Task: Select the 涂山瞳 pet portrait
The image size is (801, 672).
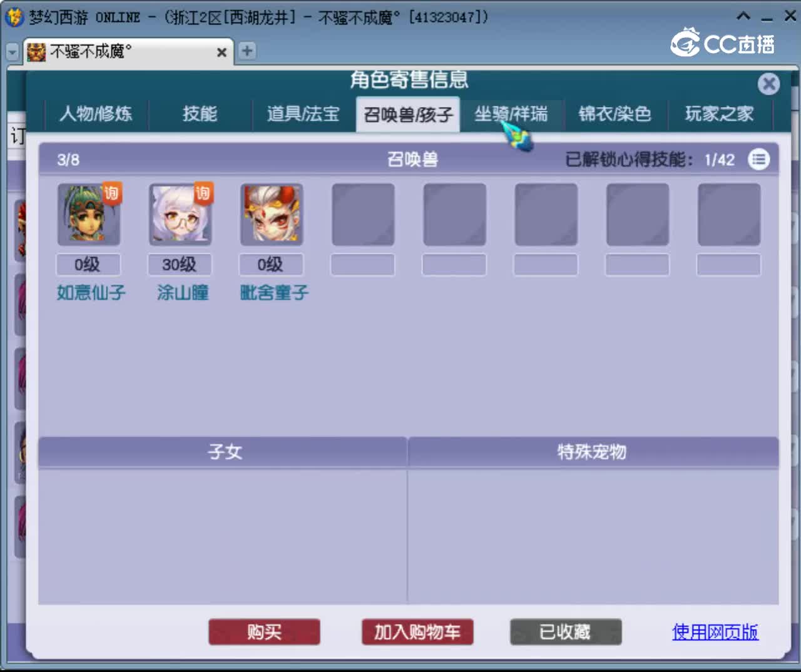Action: [x=180, y=215]
